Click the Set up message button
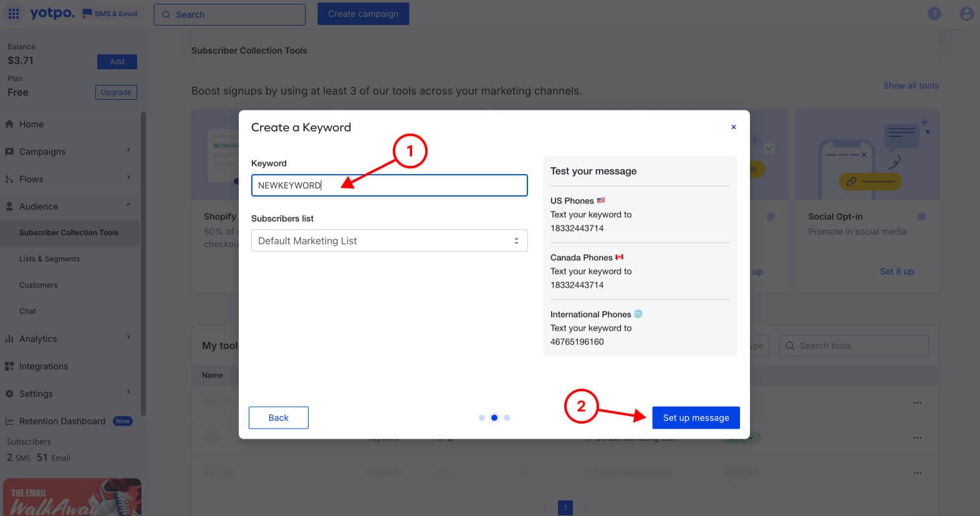The height and width of the screenshot is (516, 980). 696,418
